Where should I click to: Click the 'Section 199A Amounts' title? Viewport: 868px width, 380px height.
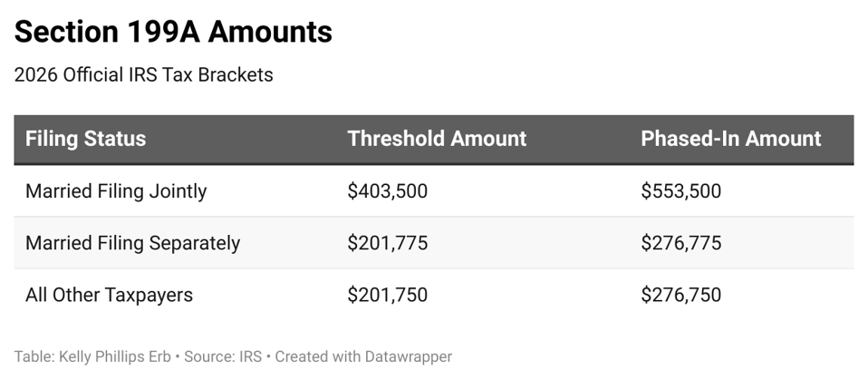[x=173, y=33]
